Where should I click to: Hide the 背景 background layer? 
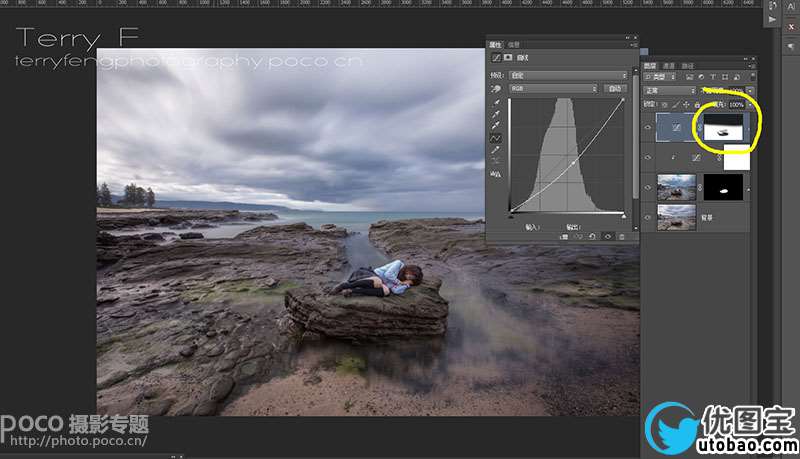click(648, 217)
